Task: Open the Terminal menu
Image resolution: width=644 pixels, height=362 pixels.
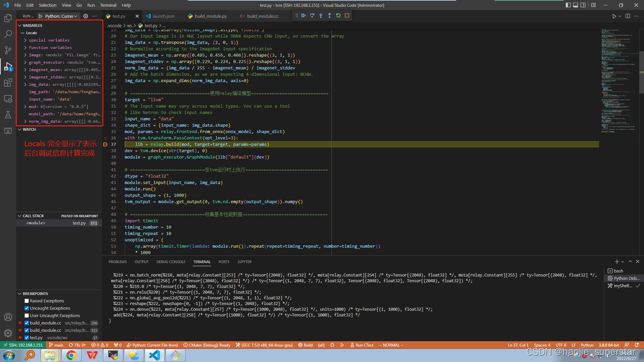Action: [108, 5]
